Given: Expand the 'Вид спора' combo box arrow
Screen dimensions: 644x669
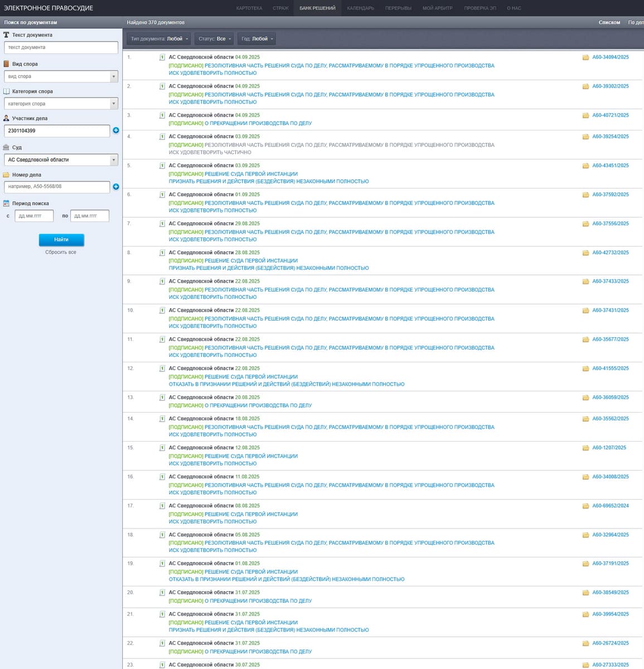Looking at the screenshot, I should coord(114,76).
